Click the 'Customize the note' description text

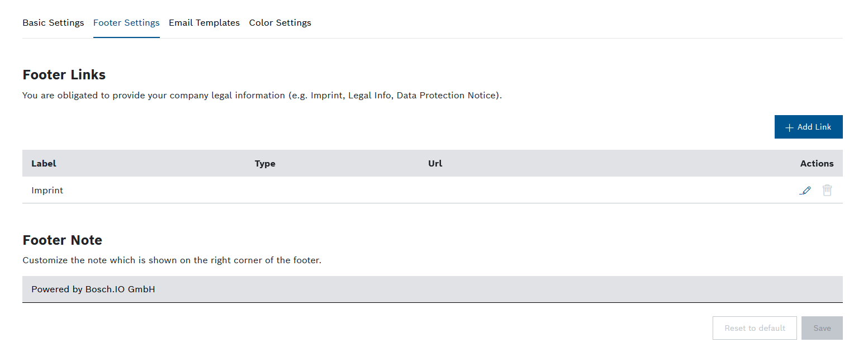click(172, 260)
